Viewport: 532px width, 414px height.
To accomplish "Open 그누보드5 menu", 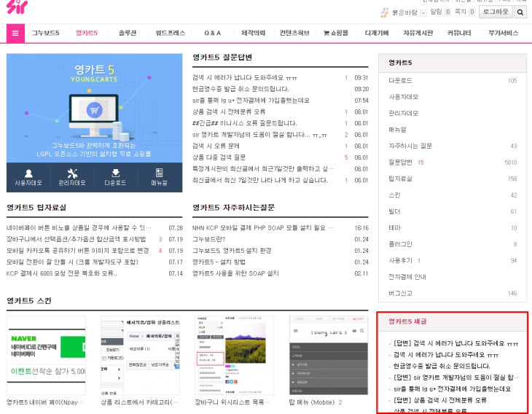I will [45, 33].
